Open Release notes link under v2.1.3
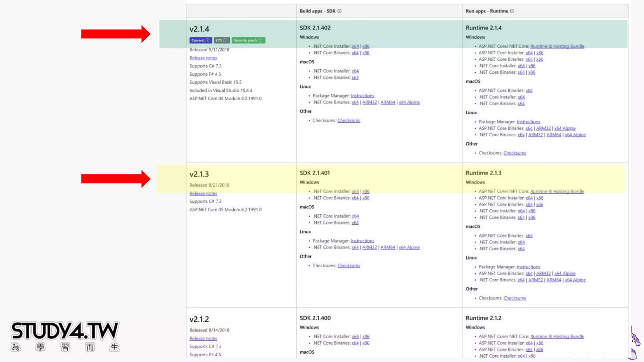 pos(203,194)
